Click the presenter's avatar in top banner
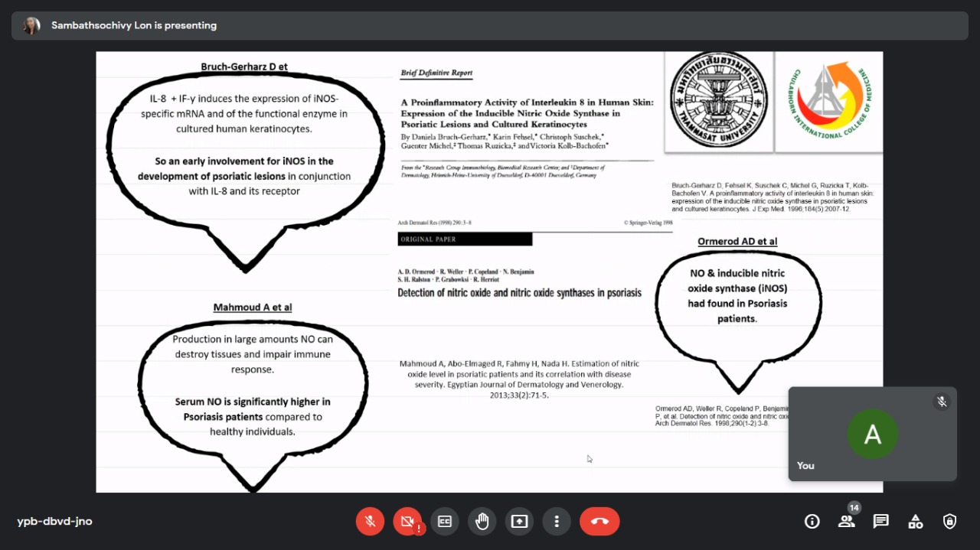The image size is (980, 550). click(31, 25)
